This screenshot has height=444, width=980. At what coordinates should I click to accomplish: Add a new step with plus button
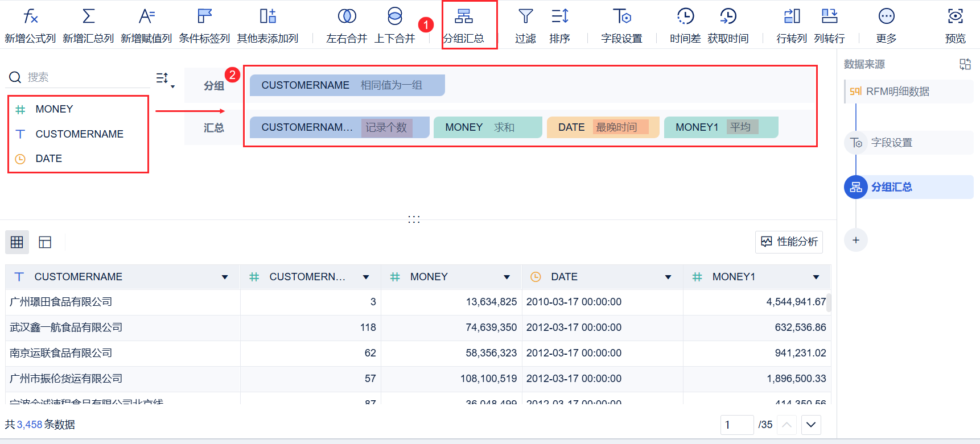tap(855, 240)
